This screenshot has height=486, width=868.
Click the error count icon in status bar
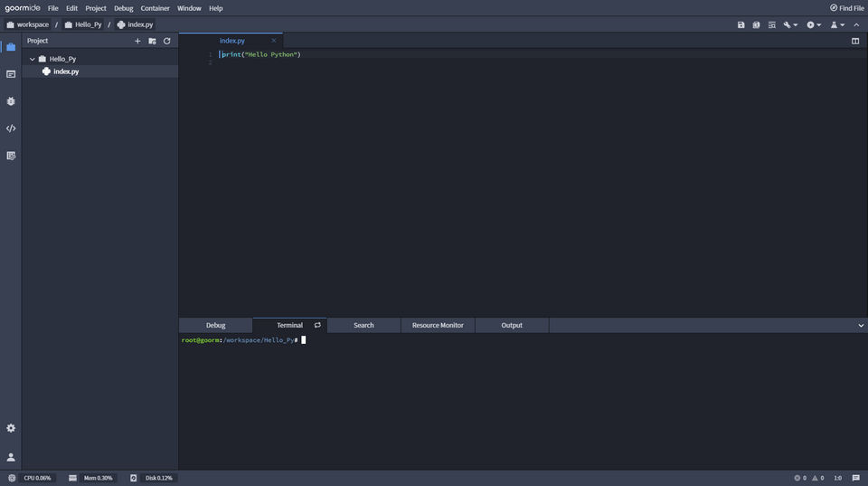coord(797,478)
